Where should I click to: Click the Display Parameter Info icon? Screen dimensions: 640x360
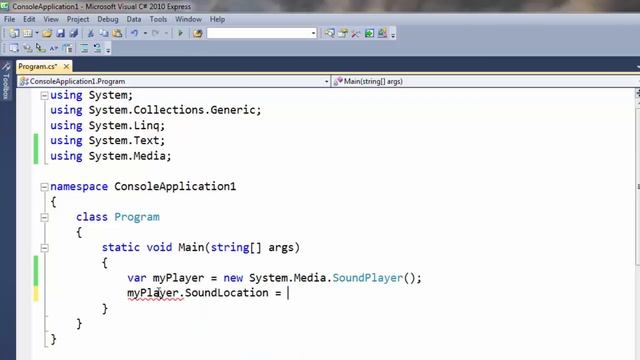pos(27,49)
